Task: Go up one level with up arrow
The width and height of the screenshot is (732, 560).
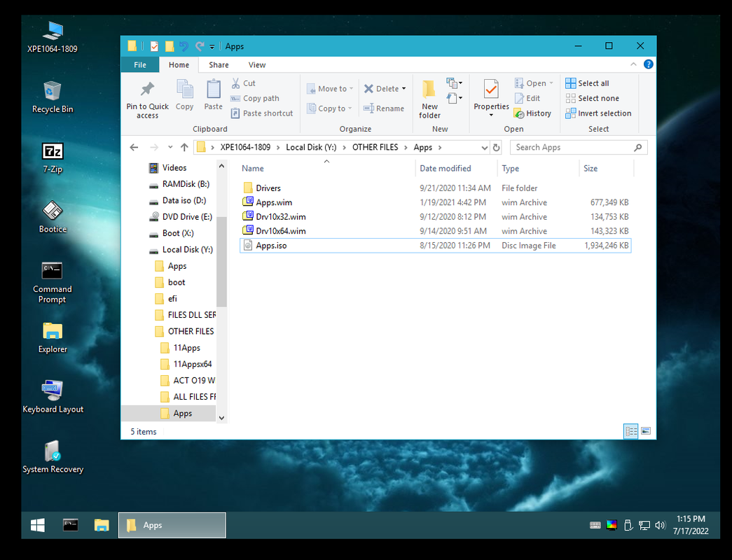Action: [x=184, y=148]
